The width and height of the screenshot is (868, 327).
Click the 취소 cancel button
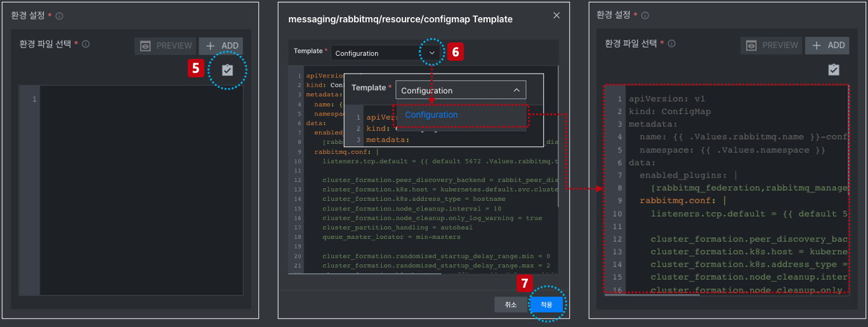coord(511,305)
